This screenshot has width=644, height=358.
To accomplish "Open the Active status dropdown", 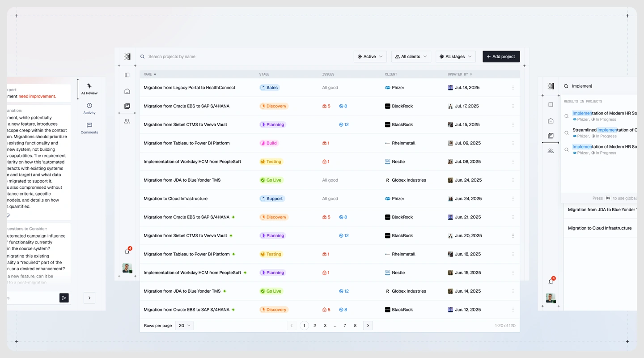I will (x=370, y=56).
